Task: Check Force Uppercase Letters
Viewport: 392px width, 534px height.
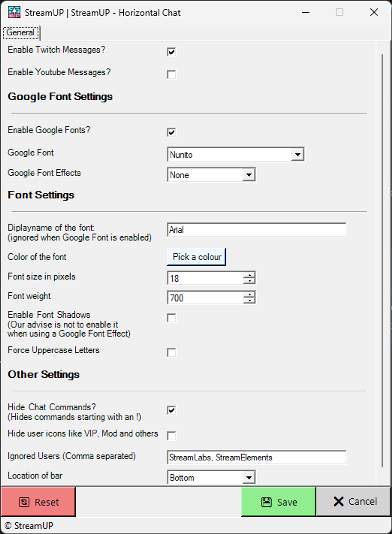Action: point(171,352)
